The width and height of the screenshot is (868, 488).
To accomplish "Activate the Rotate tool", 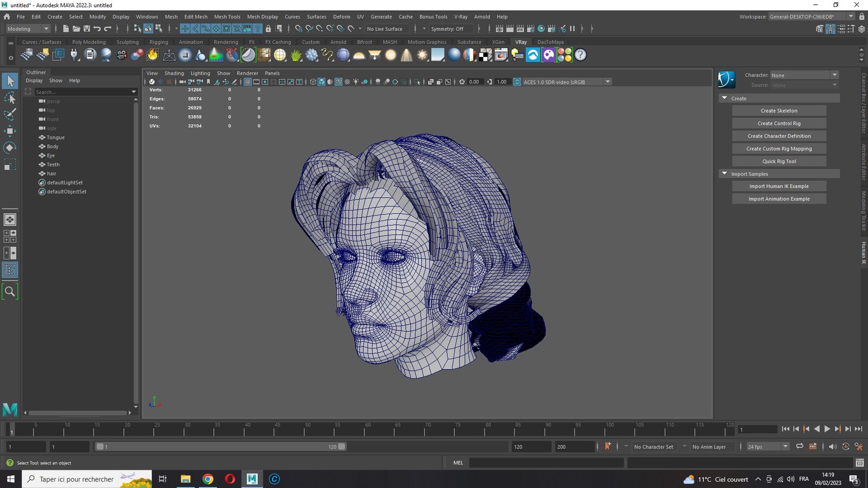I will click(x=10, y=147).
